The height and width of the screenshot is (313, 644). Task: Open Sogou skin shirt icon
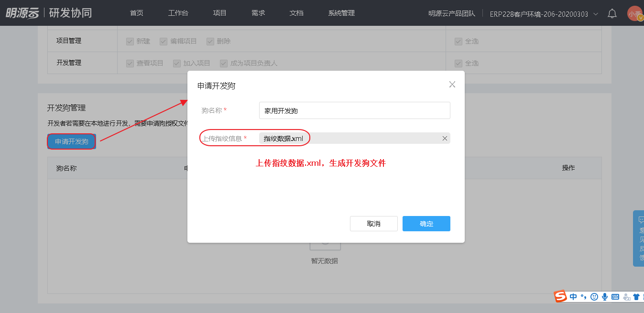coord(636,297)
